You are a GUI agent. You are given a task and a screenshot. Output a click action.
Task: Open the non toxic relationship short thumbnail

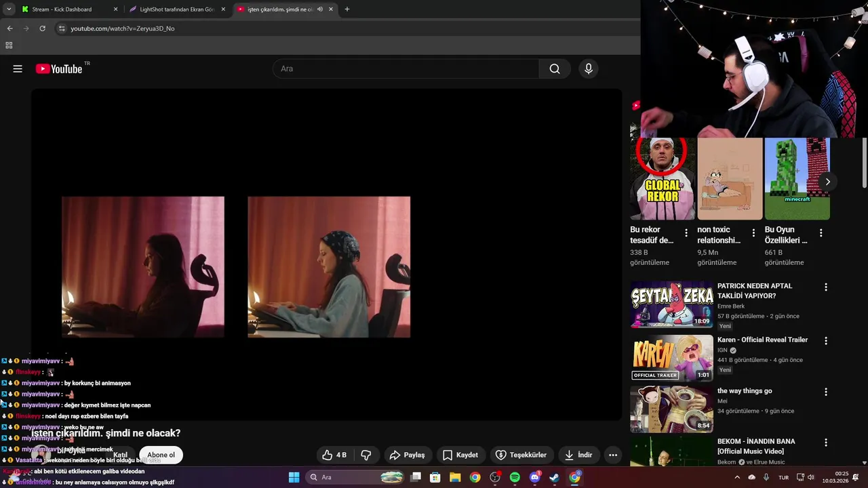click(x=730, y=179)
